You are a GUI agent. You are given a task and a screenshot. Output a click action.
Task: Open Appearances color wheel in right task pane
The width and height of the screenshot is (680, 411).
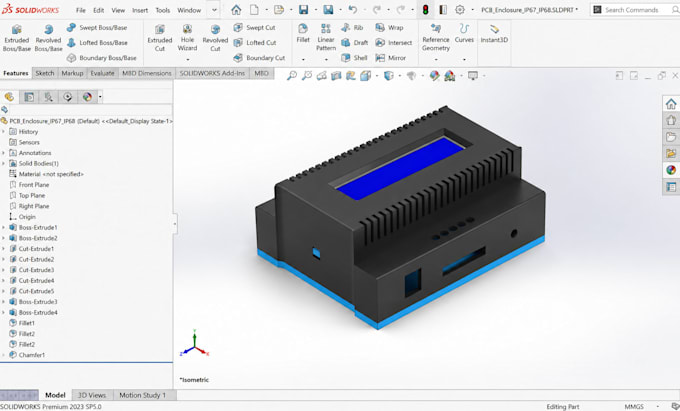[x=671, y=170]
